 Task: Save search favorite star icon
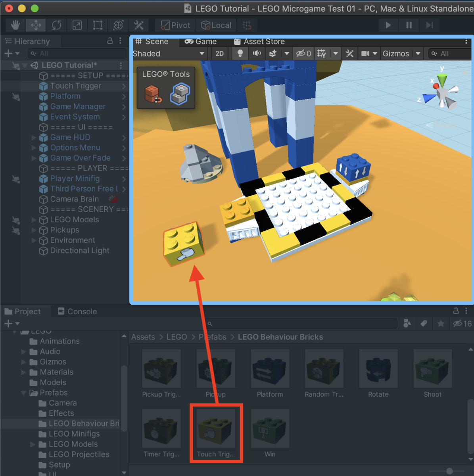(441, 324)
